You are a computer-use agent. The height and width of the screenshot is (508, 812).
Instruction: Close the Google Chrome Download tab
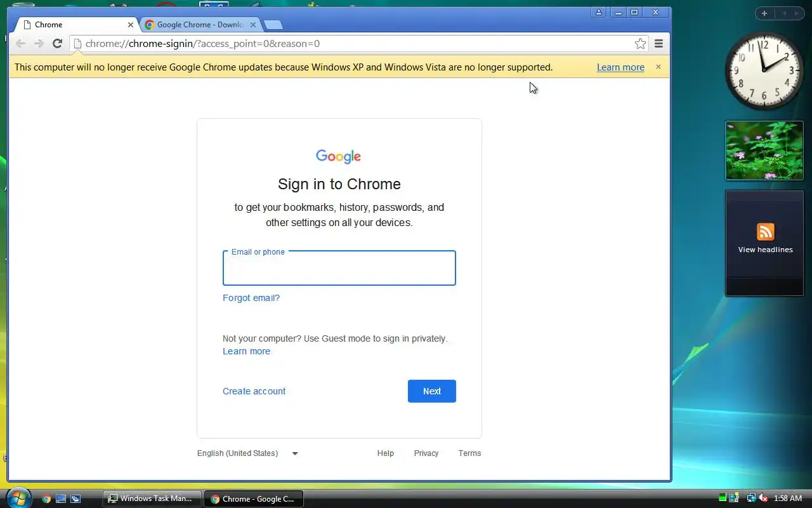click(253, 25)
